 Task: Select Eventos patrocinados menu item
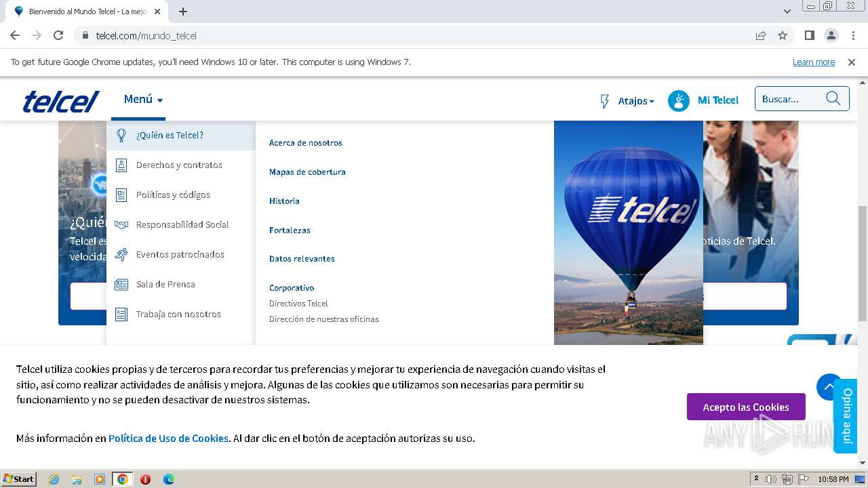(x=180, y=254)
